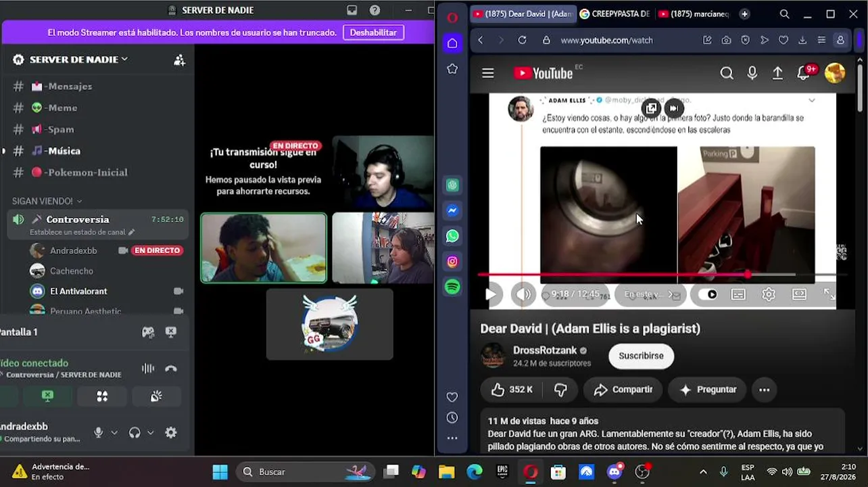The image size is (868, 487).
Task: Open ChatGPT in Opera sidebar
Action: click(452, 185)
